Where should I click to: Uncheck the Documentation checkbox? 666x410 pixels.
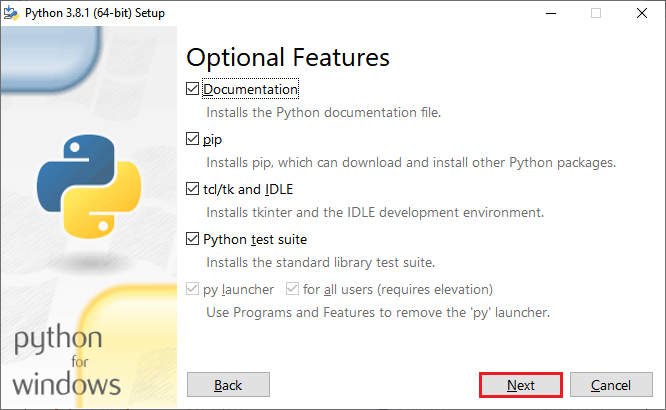pyautogui.click(x=193, y=89)
